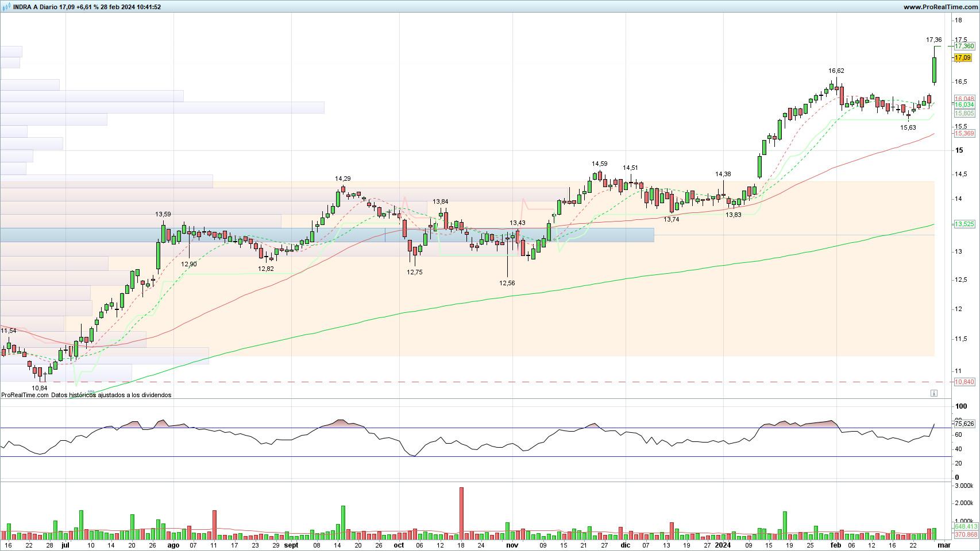
Task: Select the current price label 17,09
Action: (963, 57)
